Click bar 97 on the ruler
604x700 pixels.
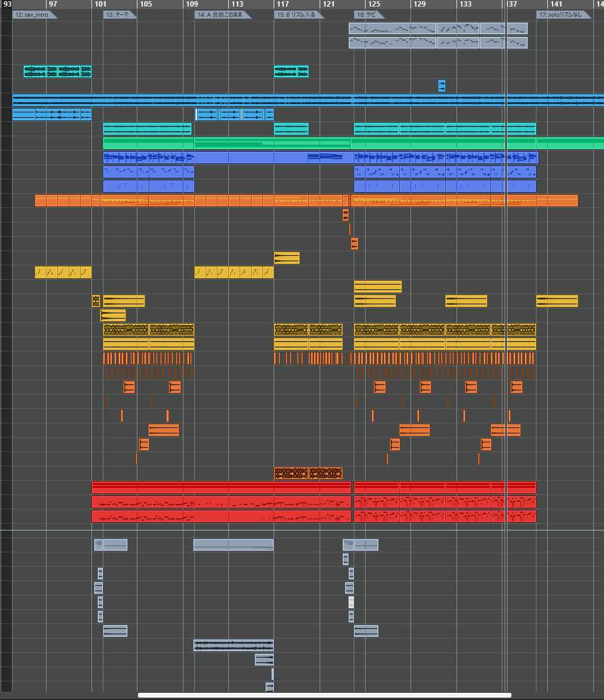(53, 4)
